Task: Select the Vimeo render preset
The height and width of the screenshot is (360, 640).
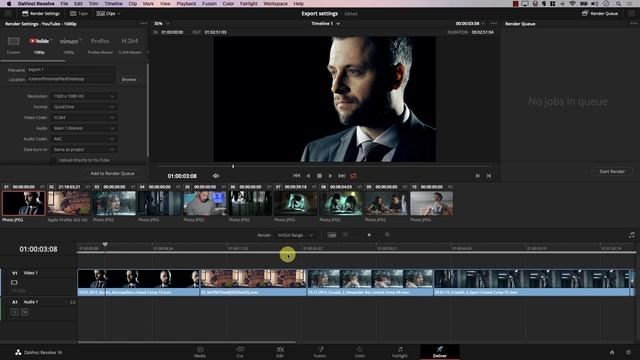Action: pos(69,45)
